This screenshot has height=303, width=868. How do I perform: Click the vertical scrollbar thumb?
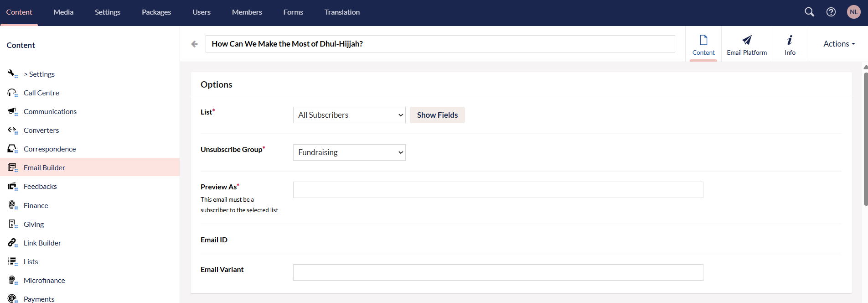click(866, 139)
